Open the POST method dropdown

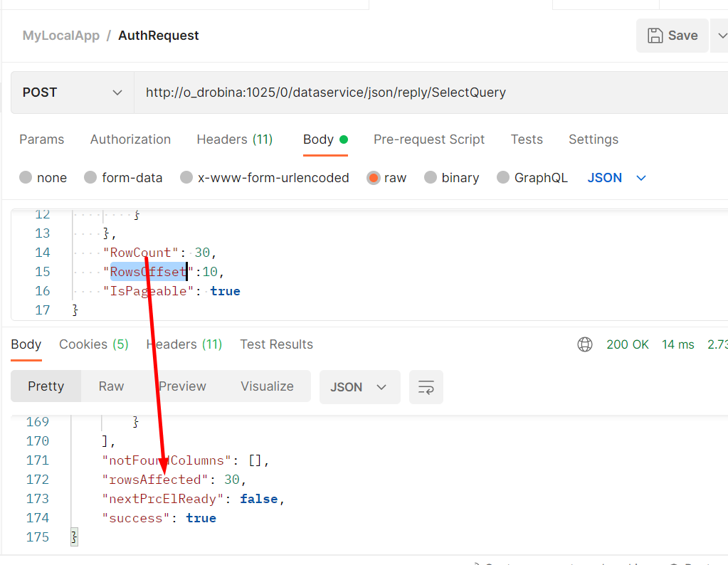point(73,93)
